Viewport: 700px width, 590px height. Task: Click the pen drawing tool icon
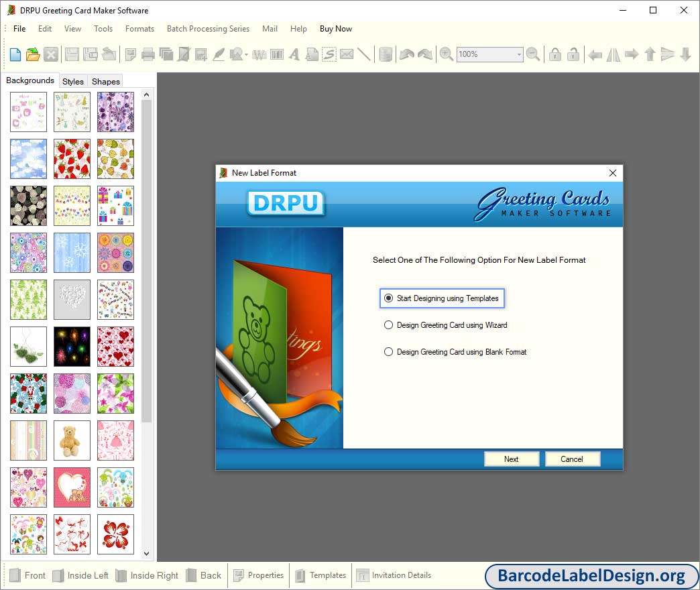[x=219, y=54]
